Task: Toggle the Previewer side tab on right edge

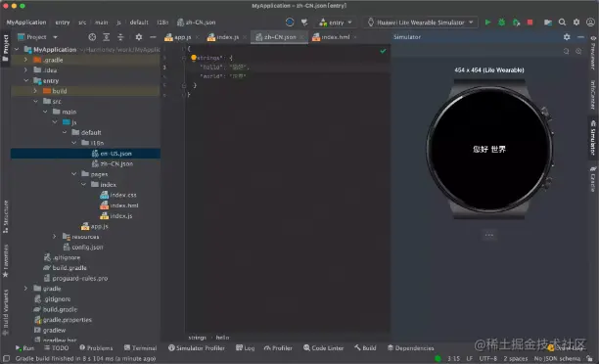Action: [x=593, y=53]
